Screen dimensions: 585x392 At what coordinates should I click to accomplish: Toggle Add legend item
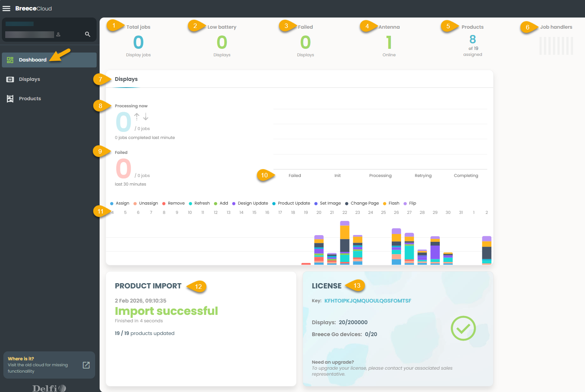pos(221,203)
